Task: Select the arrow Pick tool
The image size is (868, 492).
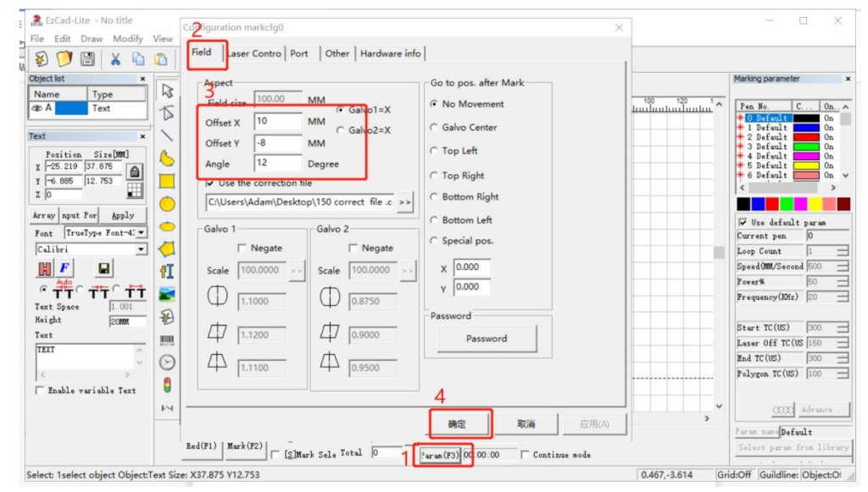Action: (x=167, y=91)
